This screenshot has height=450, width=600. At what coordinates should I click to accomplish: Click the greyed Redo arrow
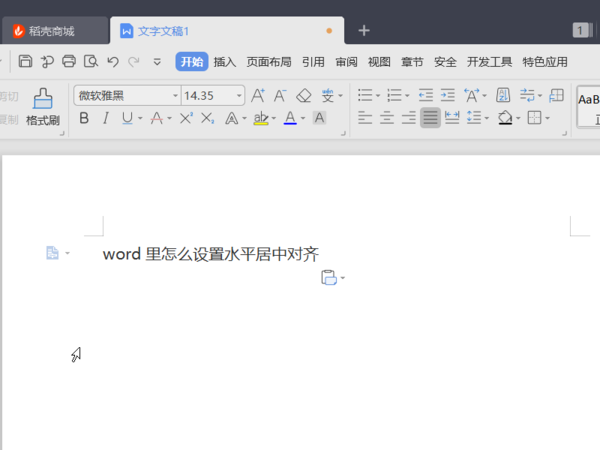click(134, 62)
